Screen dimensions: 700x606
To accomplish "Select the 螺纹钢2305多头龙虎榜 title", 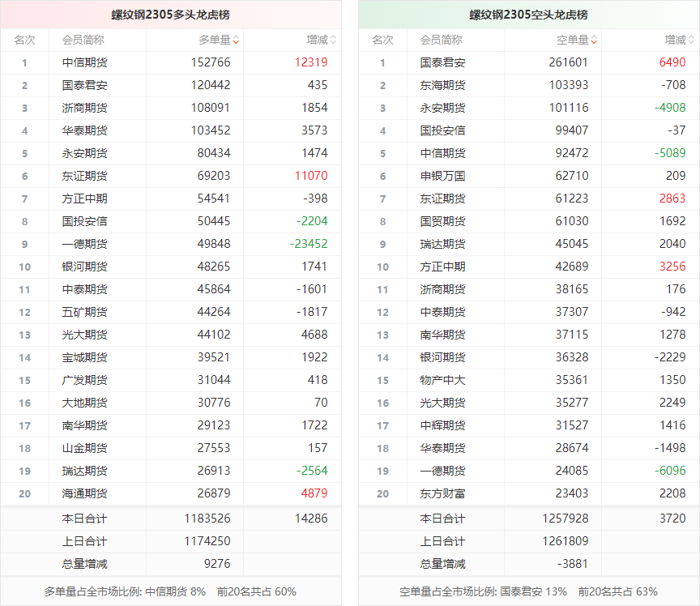I will 170,15.
